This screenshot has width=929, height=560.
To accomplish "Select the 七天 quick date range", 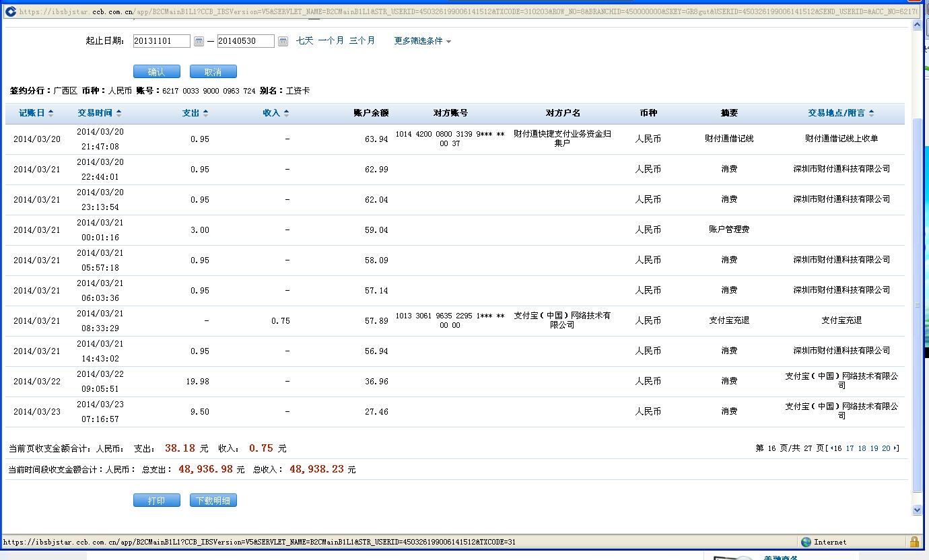I will click(304, 41).
